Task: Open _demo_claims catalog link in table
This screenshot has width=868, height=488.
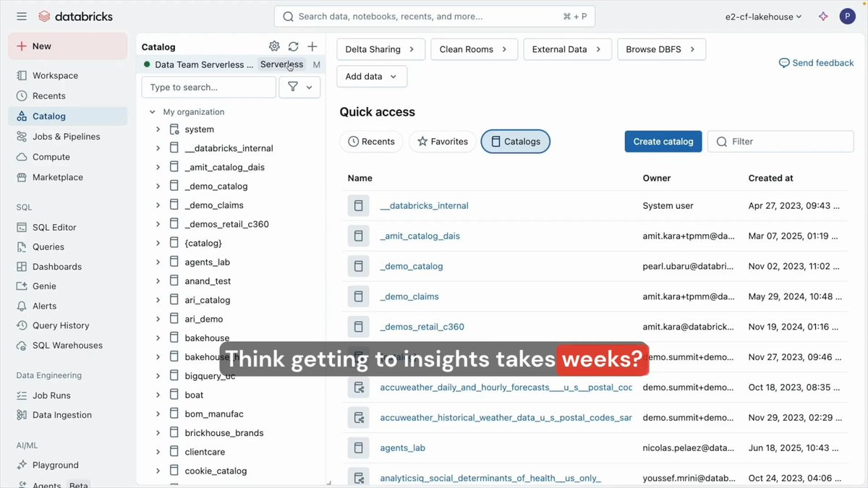Action: (x=409, y=296)
